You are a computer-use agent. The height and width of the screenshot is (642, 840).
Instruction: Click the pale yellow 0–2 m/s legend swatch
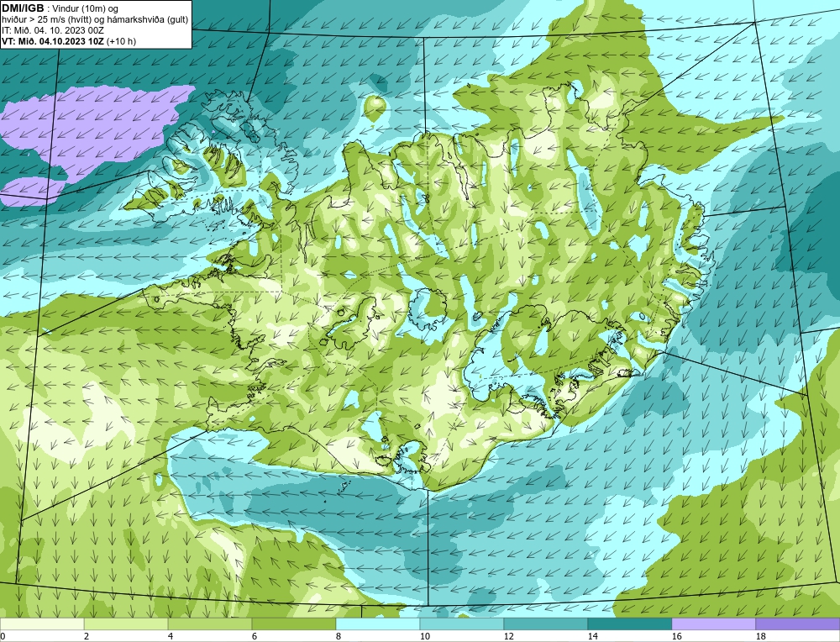[42, 624]
